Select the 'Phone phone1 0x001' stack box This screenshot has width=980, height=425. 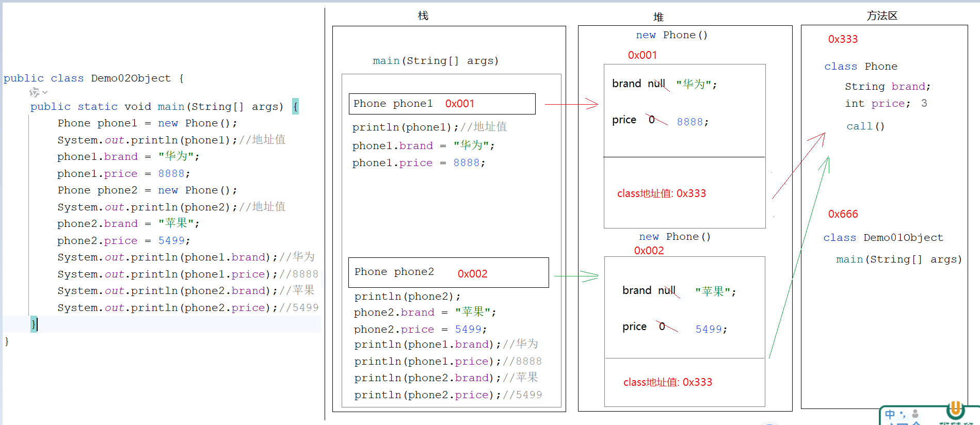pos(442,104)
